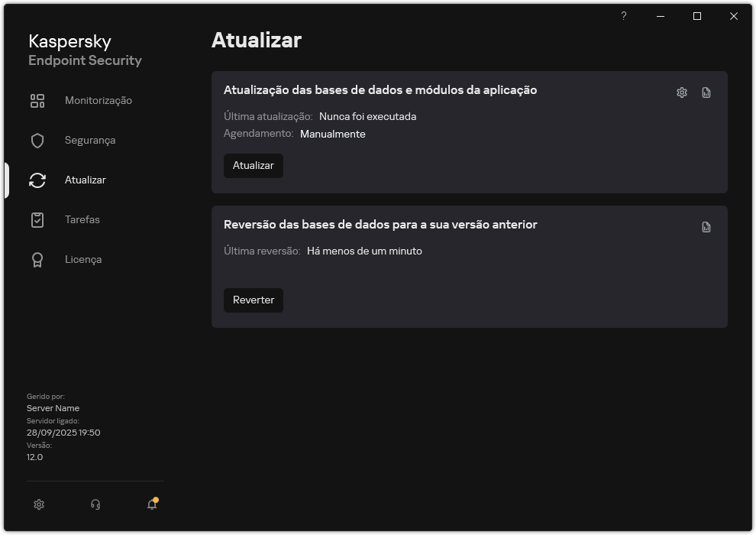
Task: Open the application settings gear
Action: pos(38,504)
